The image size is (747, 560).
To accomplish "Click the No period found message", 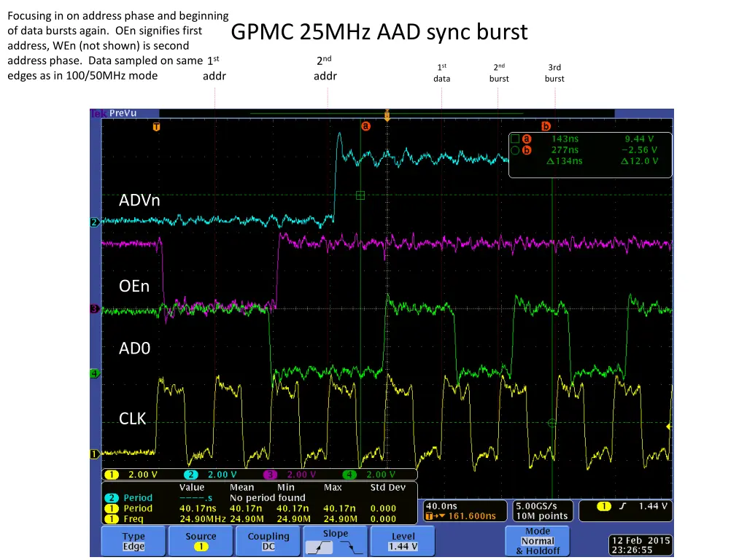I will pyautogui.click(x=267, y=497).
